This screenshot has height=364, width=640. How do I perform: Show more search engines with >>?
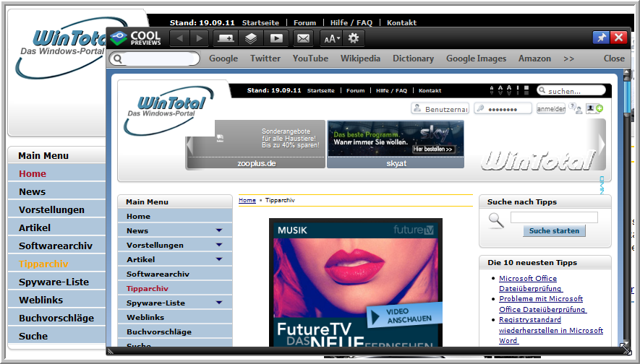569,58
